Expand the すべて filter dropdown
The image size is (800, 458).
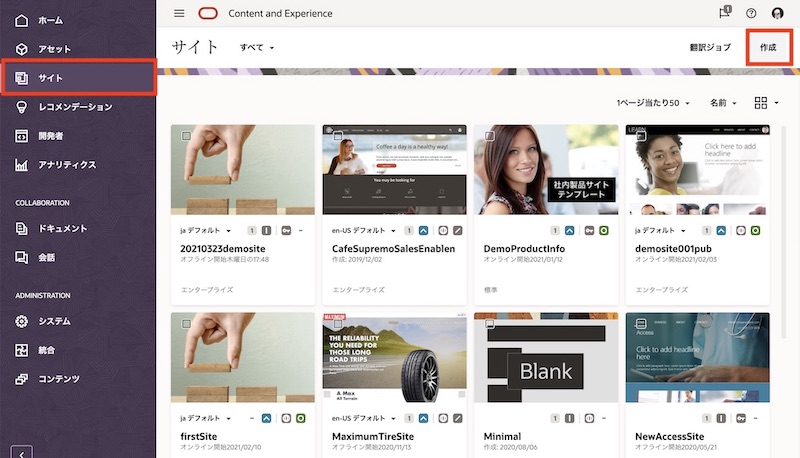[257, 47]
